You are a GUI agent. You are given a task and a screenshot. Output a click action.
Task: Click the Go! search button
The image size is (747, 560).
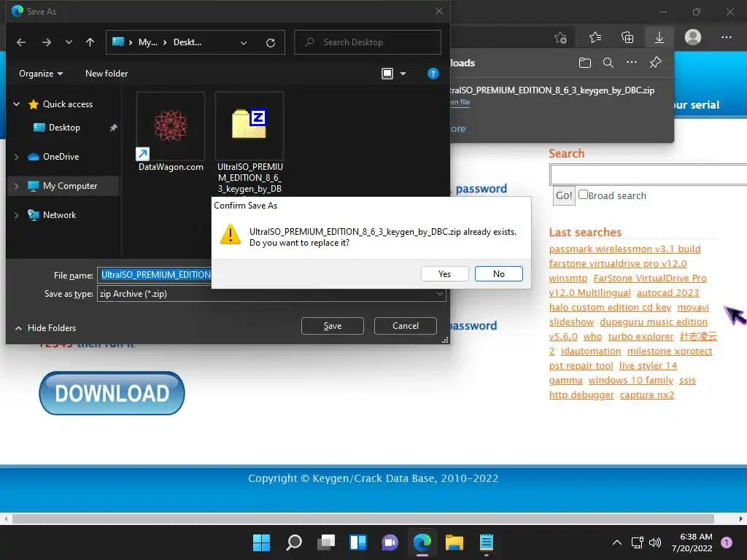tap(564, 195)
